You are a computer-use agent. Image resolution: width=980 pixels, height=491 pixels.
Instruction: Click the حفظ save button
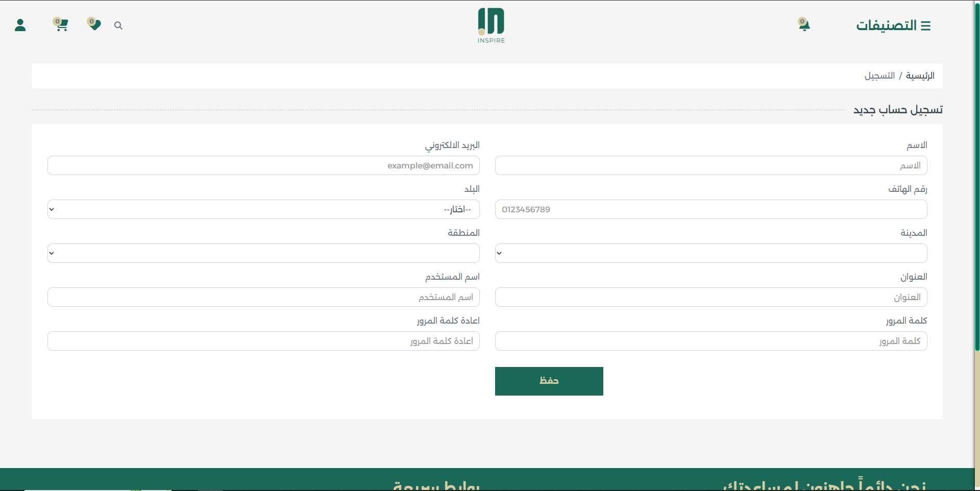click(x=549, y=381)
